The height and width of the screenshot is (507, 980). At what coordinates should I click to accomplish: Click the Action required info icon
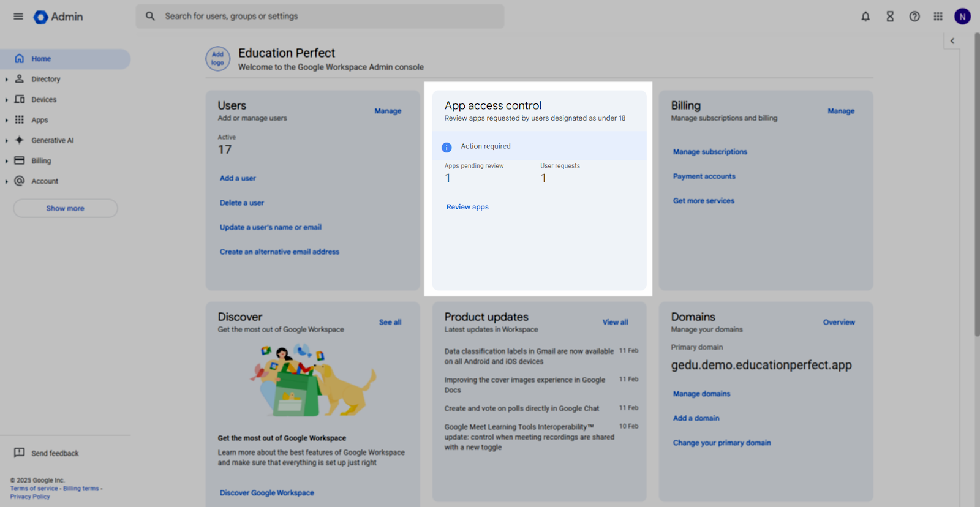(447, 147)
